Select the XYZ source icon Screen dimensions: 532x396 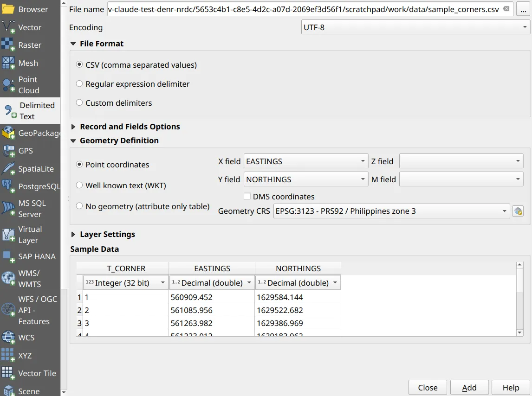[x=8, y=355]
